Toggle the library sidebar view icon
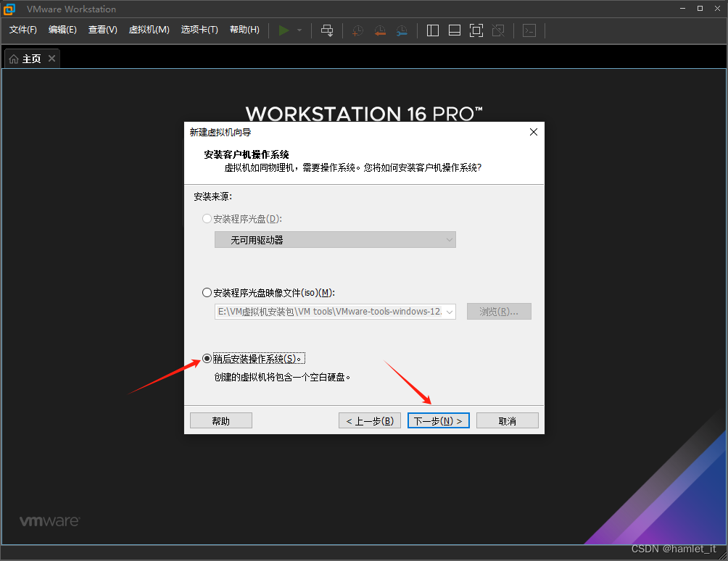The image size is (728, 561). pos(433,30)
